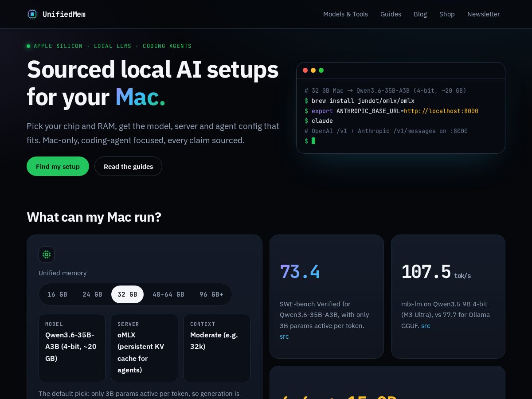Click the MODEL card Qwen3.6-35B-A3B

(x=72, y=348)
